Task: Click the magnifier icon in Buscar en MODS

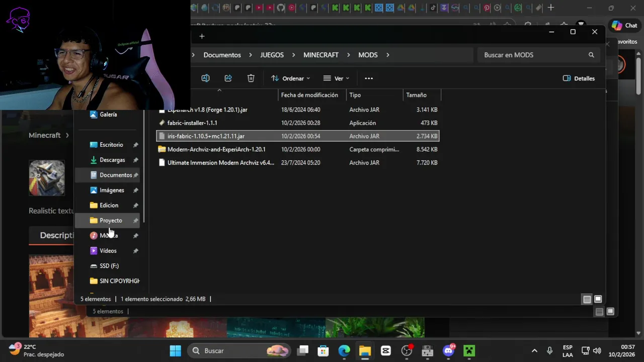Action: (591, 55)
